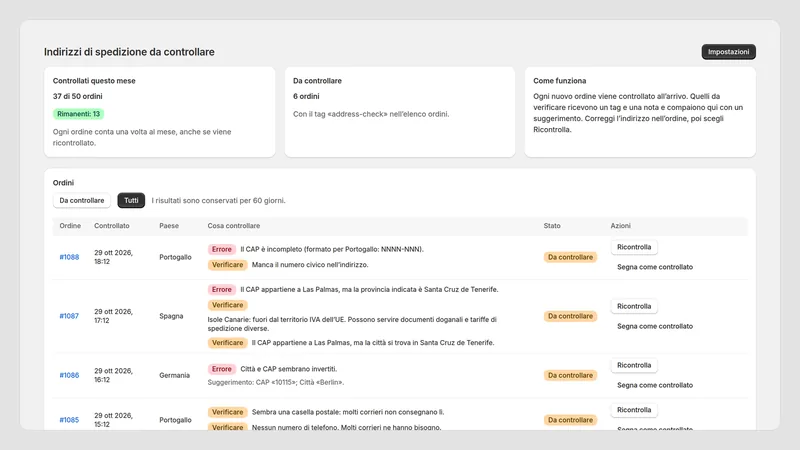
Task: Click Da controllare status badge for #1087
Action: coord(570,316)
